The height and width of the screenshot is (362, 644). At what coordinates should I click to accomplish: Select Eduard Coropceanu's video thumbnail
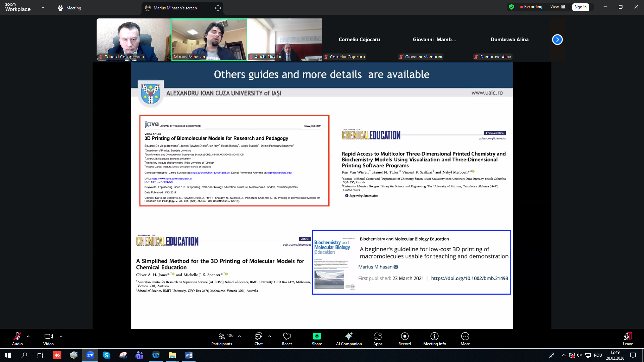click(x=134, y=40)
